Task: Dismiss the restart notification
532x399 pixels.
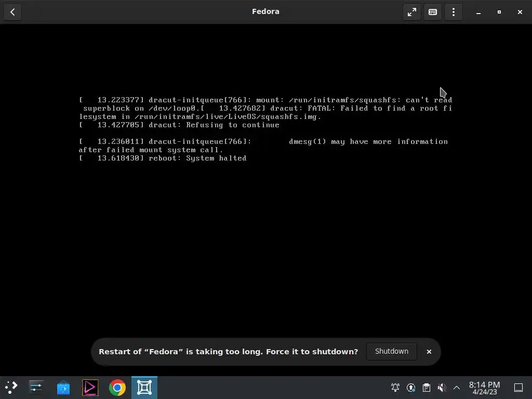Action: (x=429, y=352)
